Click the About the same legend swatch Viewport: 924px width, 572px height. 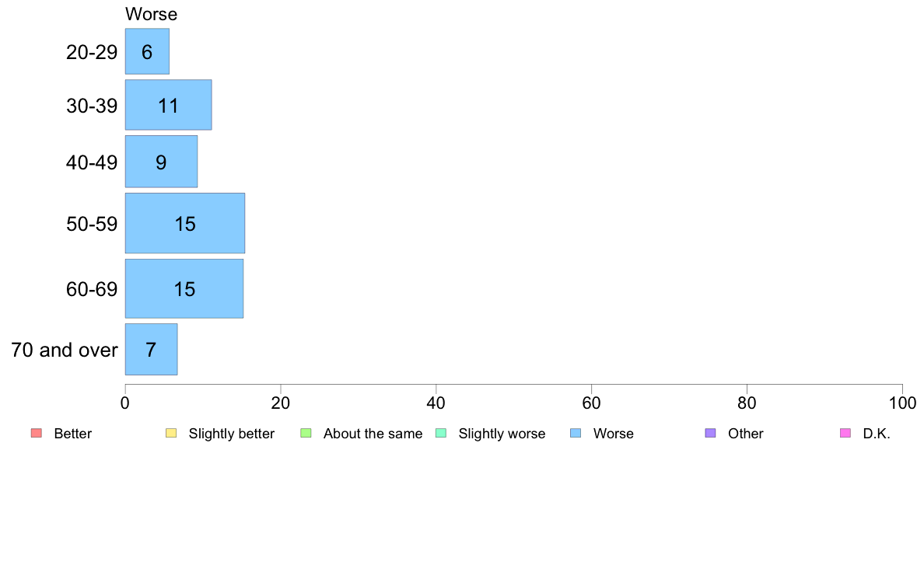[306, 434]
